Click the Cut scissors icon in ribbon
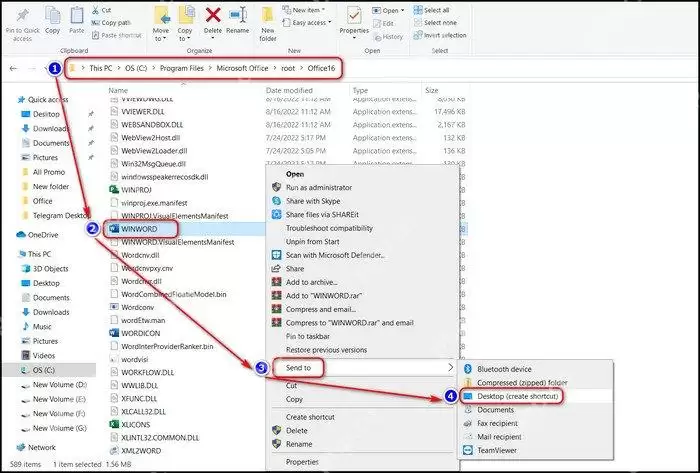Viewport: 700px width, 473px height. pyautogui.click(x=96, y=9)
